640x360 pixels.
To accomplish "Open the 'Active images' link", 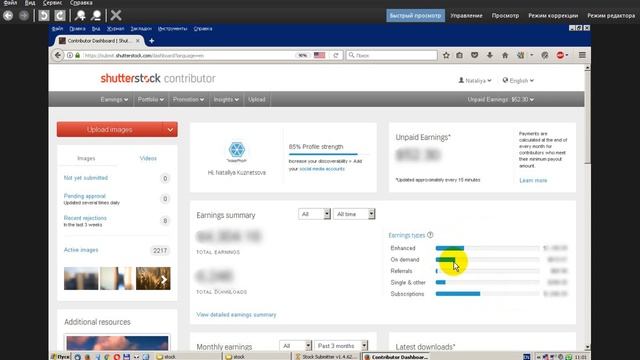I will [81, 250].
